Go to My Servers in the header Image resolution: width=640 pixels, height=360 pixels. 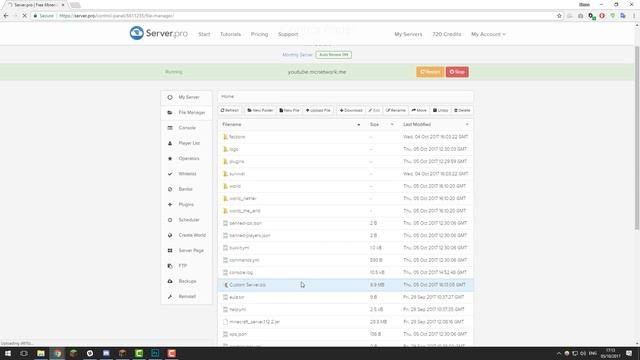pos(408,34)
